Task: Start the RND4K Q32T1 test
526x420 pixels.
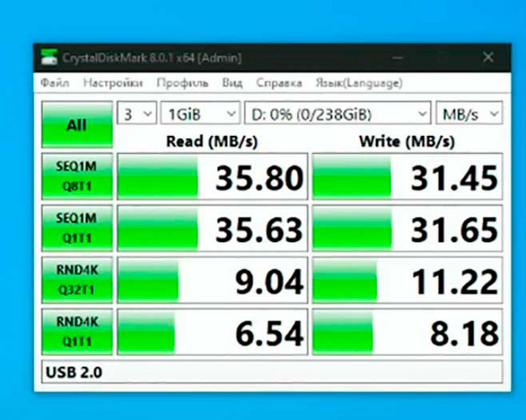Action: click(x=77, y=280)
